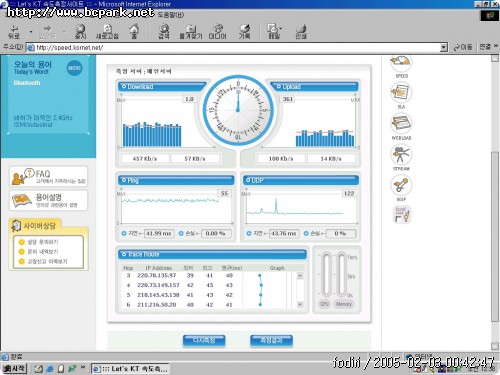Click the 41.99 ms ping delay value
The width and height of the screenshot is (500, 375).
coord(159,233)
